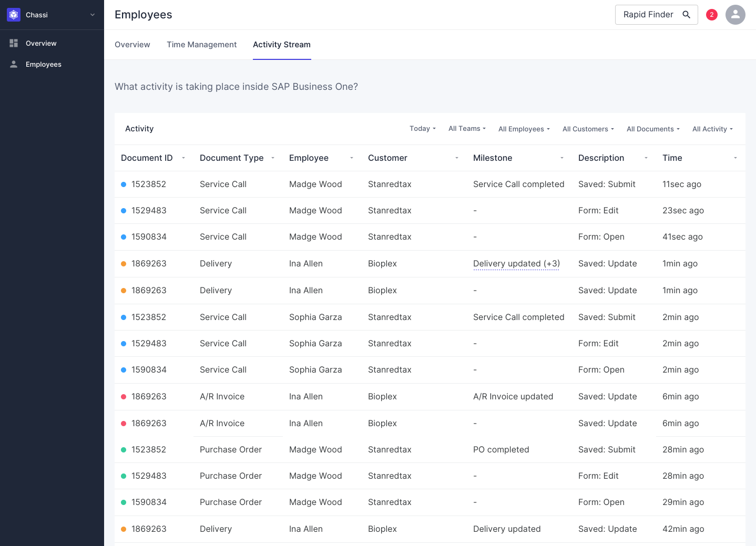Click the Activity table title

[139, 129]
